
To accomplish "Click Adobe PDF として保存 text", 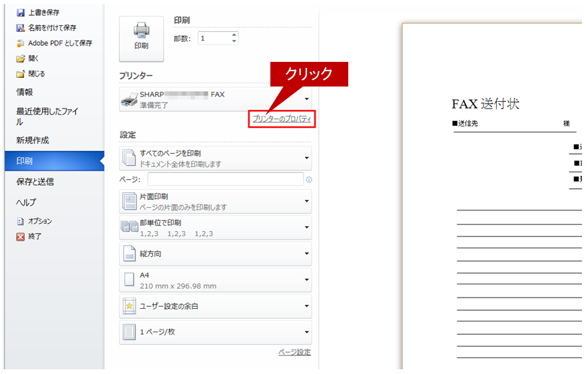I will click(x=60, y=43).
